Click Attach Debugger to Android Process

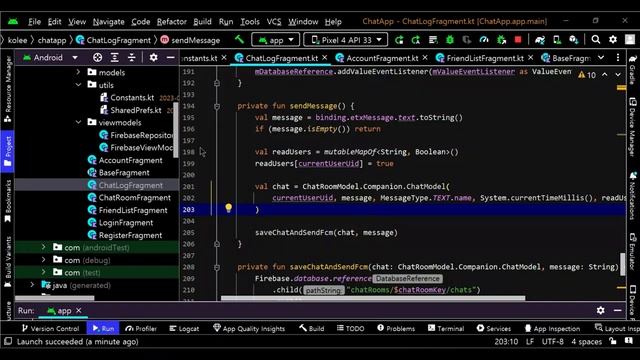pos(501,40)
